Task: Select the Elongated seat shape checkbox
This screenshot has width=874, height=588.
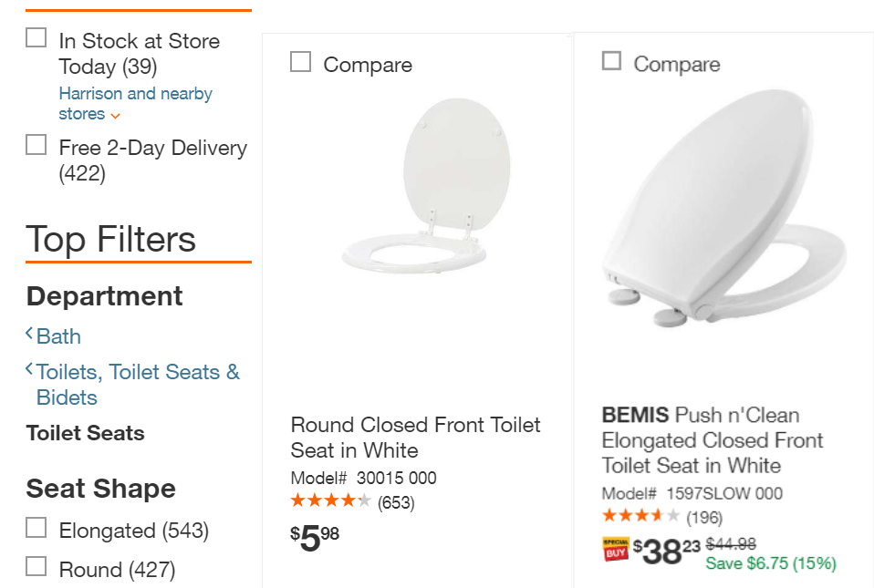Action: [x=36, y=528]
